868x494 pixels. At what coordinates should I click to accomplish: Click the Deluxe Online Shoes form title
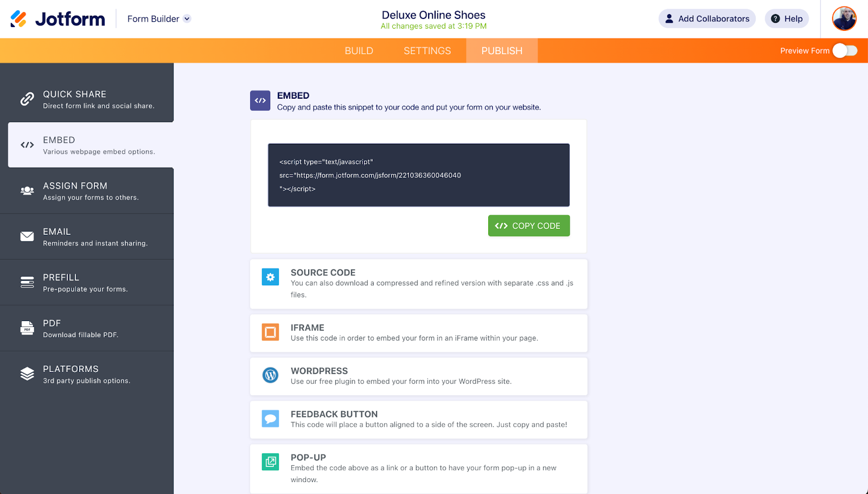pyautogui.click(x=433, y=15)
